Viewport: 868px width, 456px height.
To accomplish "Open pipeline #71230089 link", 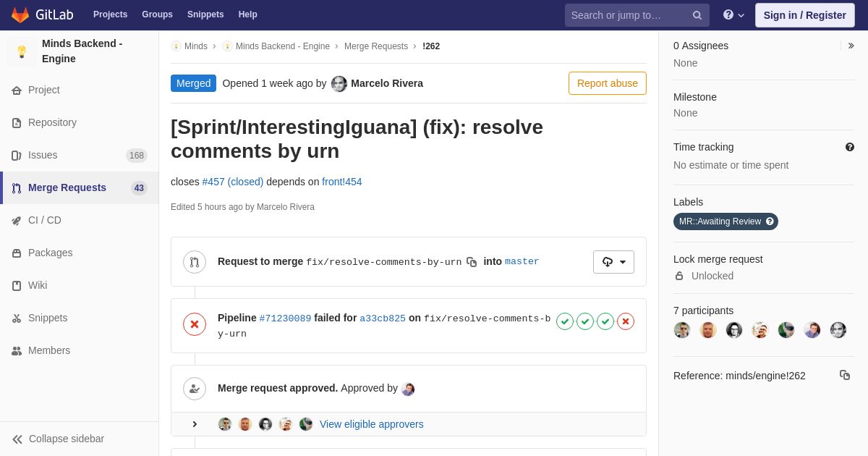I will 285,318.
